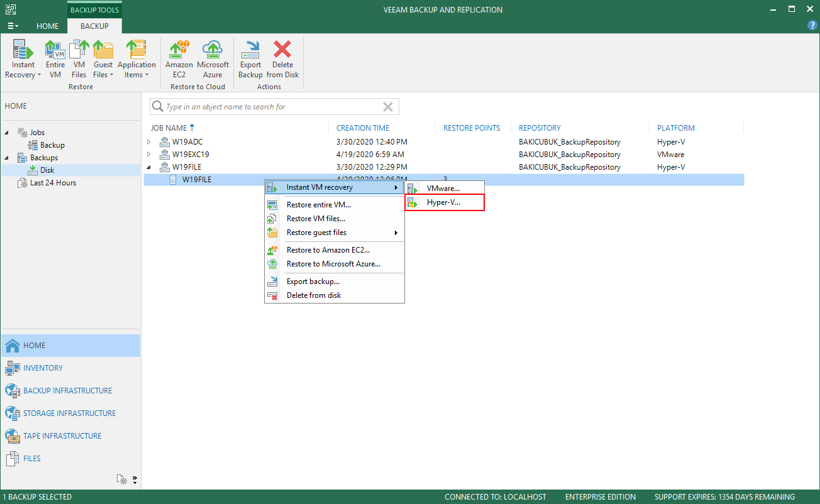Switch to the BACKUP ribbon tab
The height and width of the screenshot is (504, 820).
tap(94, 26)
